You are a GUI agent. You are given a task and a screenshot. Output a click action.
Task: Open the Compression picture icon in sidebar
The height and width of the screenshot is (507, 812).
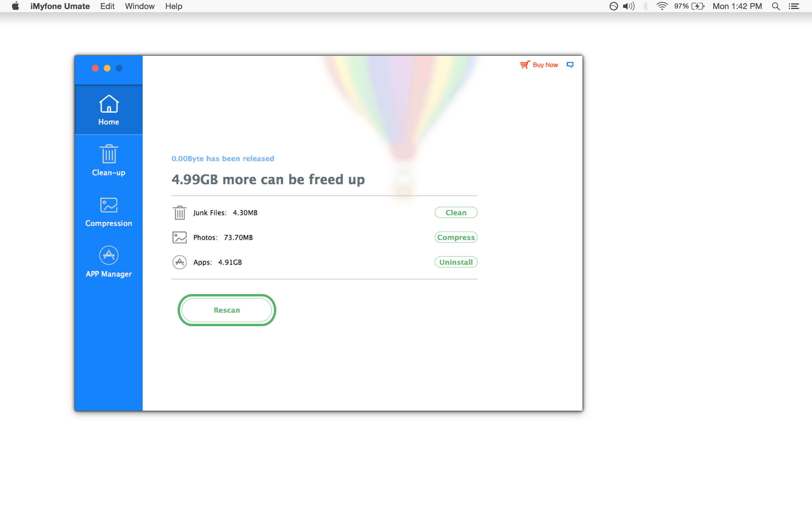coord(109,205)
